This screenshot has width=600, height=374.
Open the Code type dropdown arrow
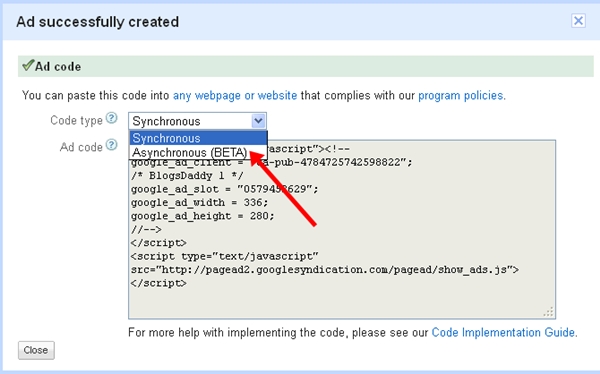tap(258, 121)
